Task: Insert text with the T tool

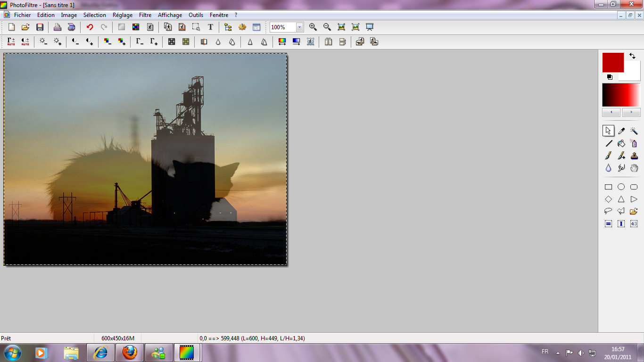Action: [210, 27]
